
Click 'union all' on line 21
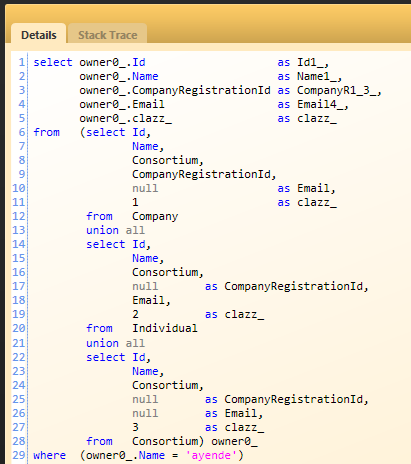pyautogui.click(x=115, y=343)
